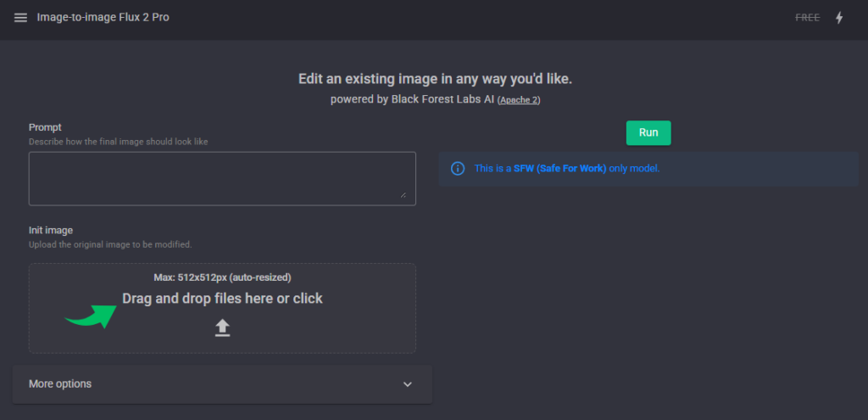Screen dimensions: 868x420
Task: Click the blue info icon in SFW notice
Action: 458,169
